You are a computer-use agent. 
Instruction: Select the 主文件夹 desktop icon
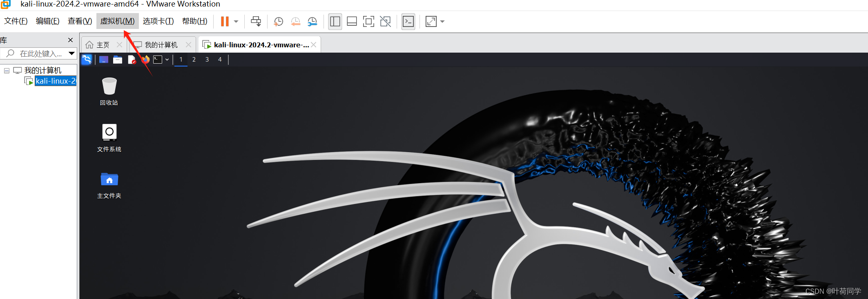point(109,185)
